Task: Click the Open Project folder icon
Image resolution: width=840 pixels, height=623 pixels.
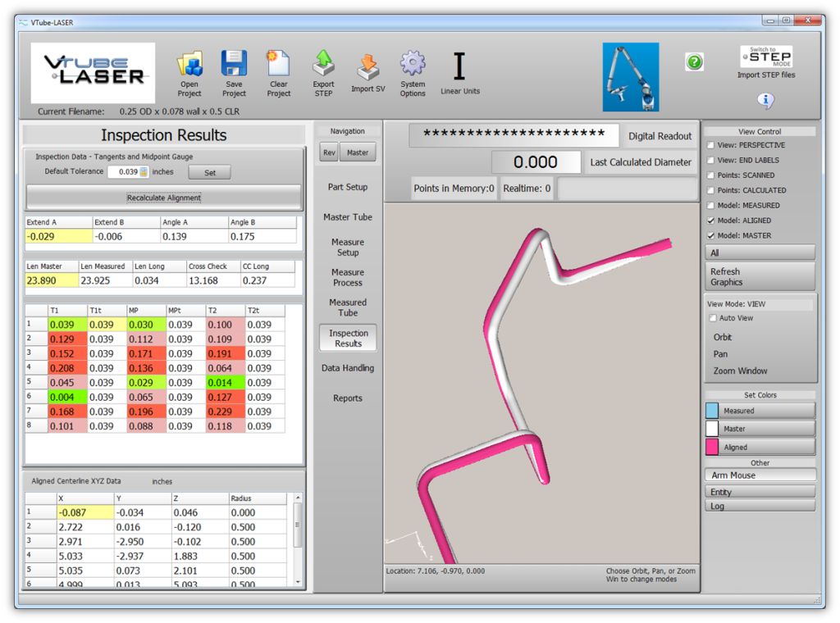Action: click(189, 66)
